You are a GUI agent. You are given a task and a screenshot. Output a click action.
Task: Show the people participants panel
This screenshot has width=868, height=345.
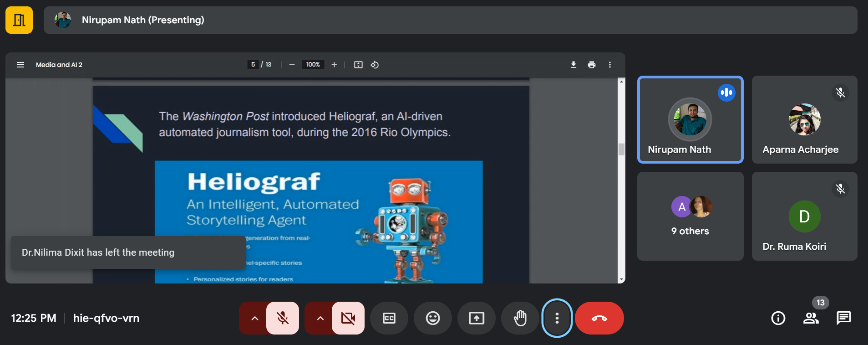point(811,318)
